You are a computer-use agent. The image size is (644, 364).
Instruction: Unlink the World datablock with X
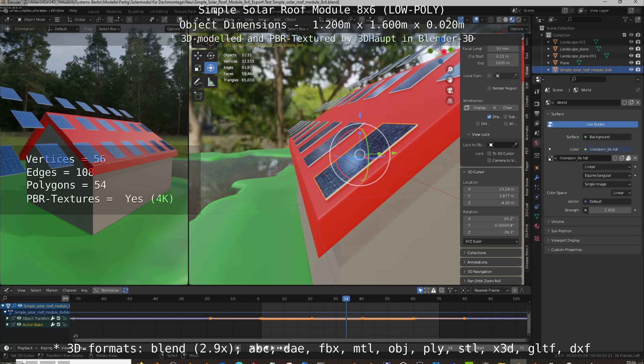click(x=638, y=102)
